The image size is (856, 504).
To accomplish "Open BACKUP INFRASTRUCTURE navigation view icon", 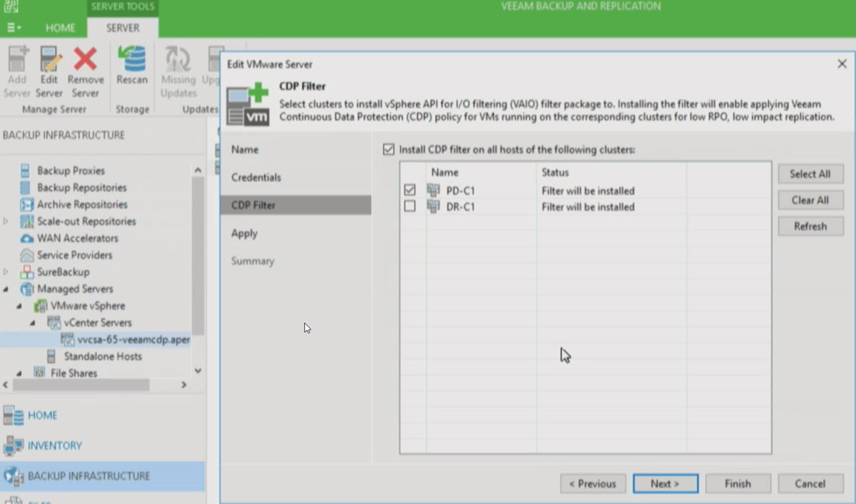I will coord(14,475).
